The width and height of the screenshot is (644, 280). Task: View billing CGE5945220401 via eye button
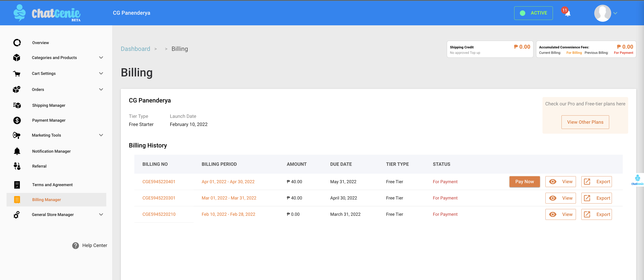pos(560,182)
